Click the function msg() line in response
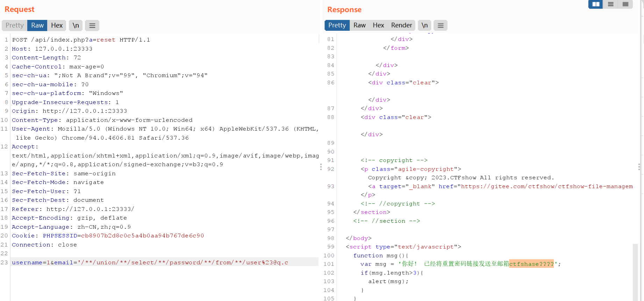Screen dimensions: 644x301 pos(381,256)
